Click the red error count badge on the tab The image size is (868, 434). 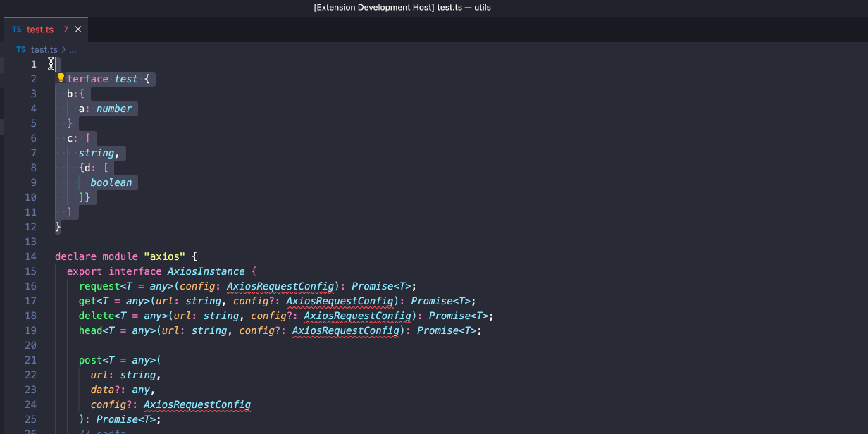tap(65, 30)
